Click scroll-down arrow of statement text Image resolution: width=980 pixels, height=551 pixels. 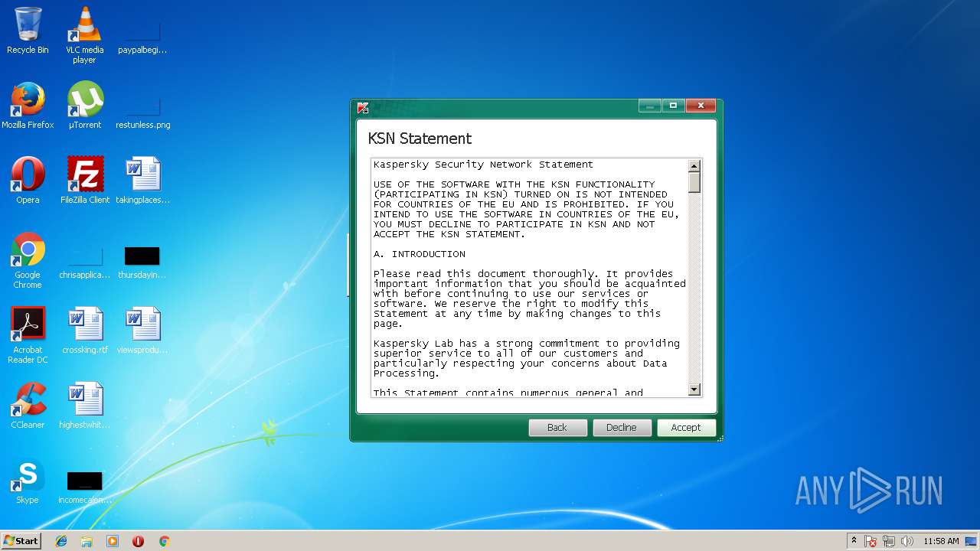coord(694,390)
